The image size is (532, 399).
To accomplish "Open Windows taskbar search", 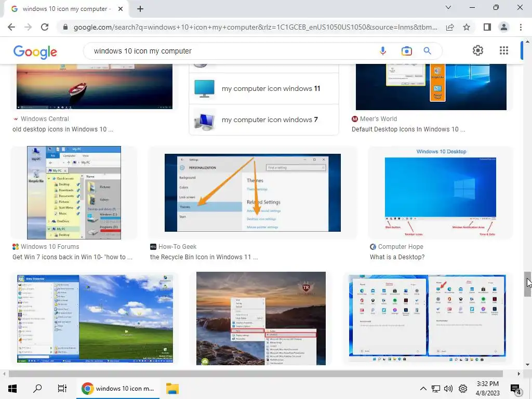I will (x=37, y=389).
